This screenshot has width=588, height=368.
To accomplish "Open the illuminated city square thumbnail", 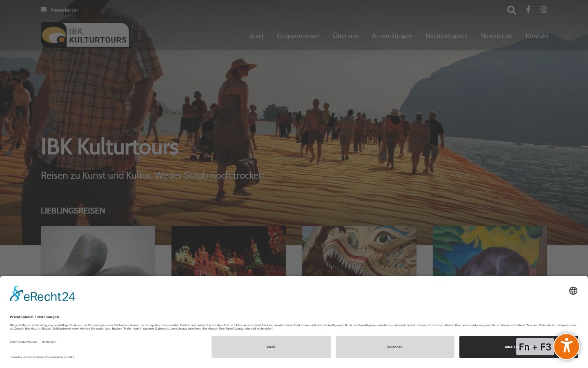I will point(229,251).
